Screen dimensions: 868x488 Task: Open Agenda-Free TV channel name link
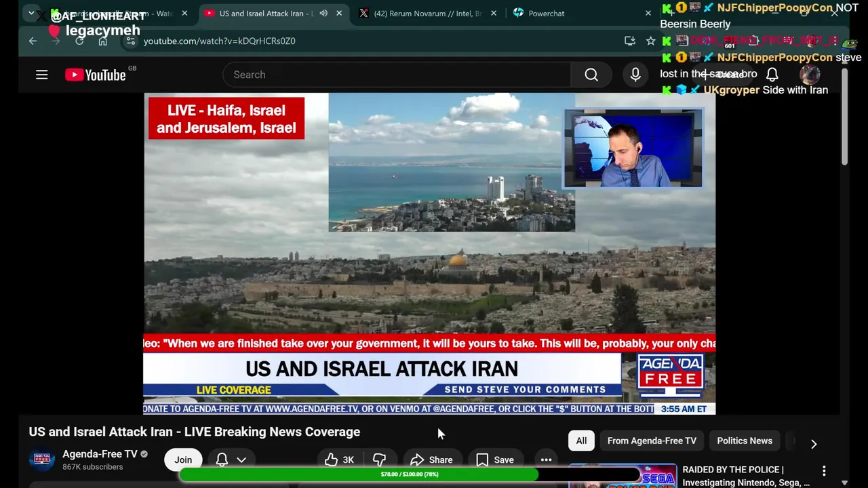click(100, 454)
